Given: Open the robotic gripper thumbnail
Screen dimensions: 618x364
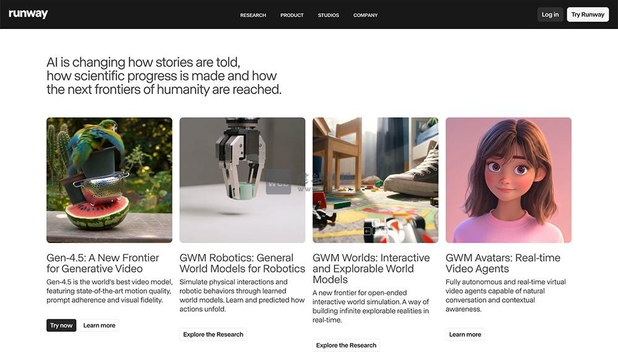Looking at the screenshot, I should click(242, 180).
